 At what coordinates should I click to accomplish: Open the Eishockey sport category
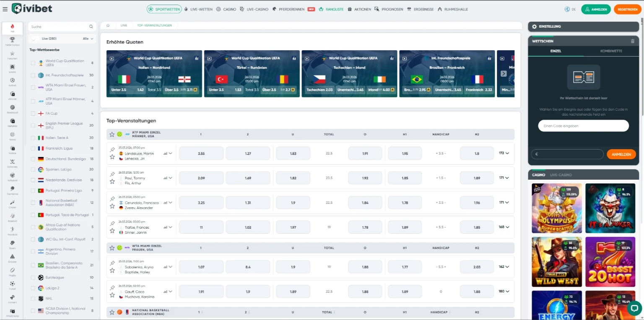point(12,161)
